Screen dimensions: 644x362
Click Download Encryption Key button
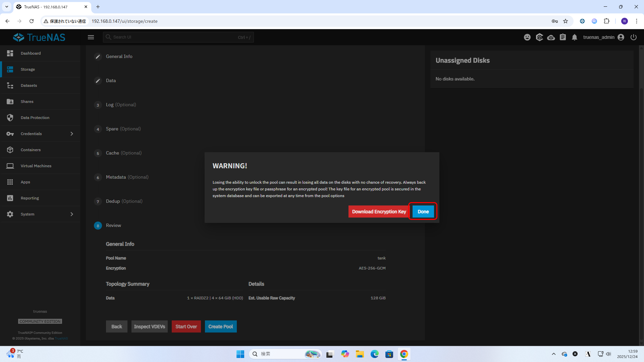click(x=379, y=212)
